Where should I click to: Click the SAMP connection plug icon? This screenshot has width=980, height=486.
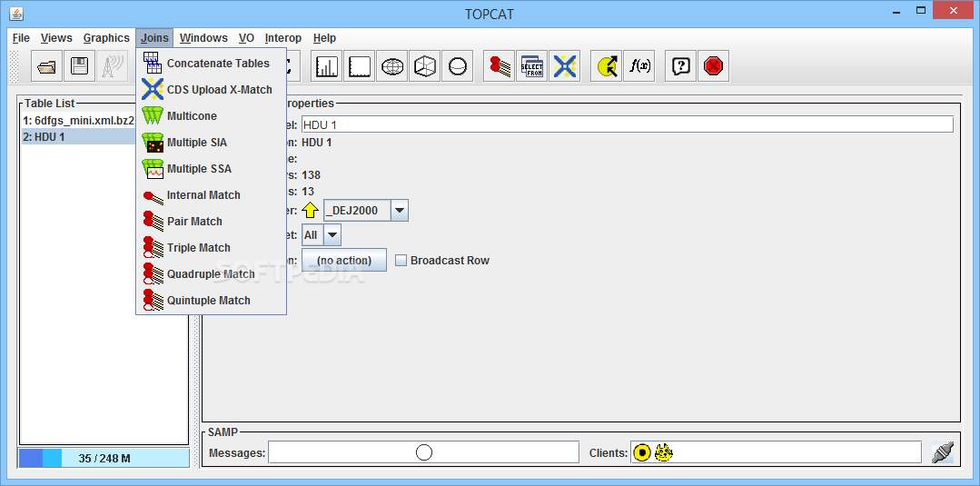tap(943, 452)
